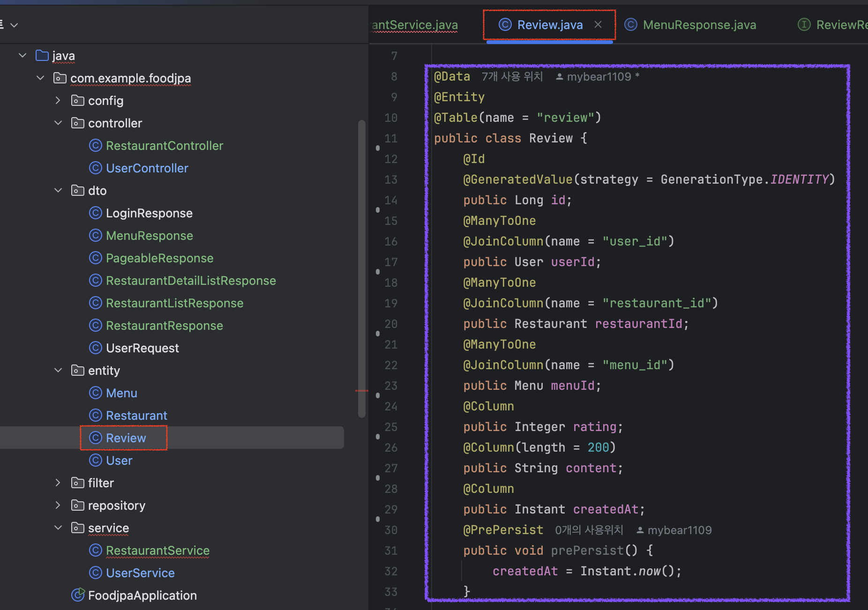Open LoginResponse class in dto
868x610 pixels.
(x=149, y=213)
